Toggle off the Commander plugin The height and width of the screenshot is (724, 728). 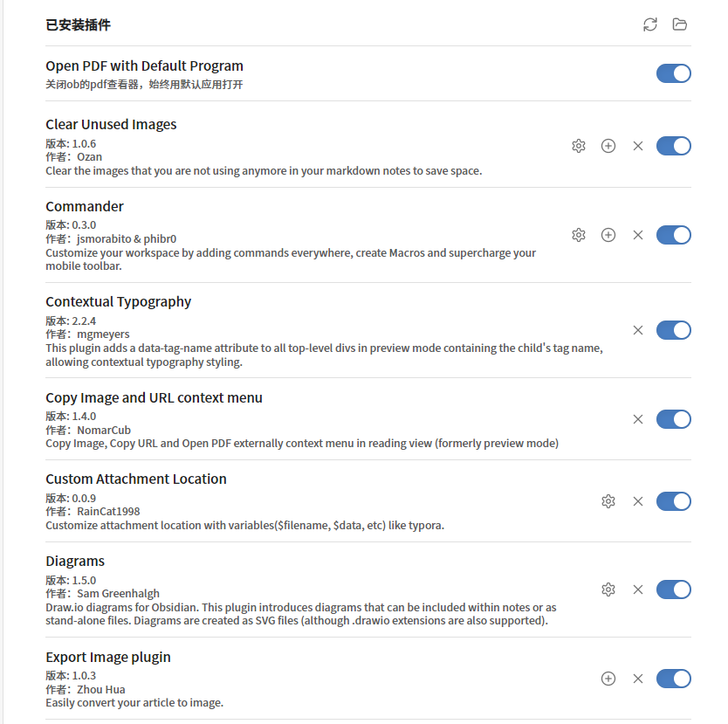673,235
